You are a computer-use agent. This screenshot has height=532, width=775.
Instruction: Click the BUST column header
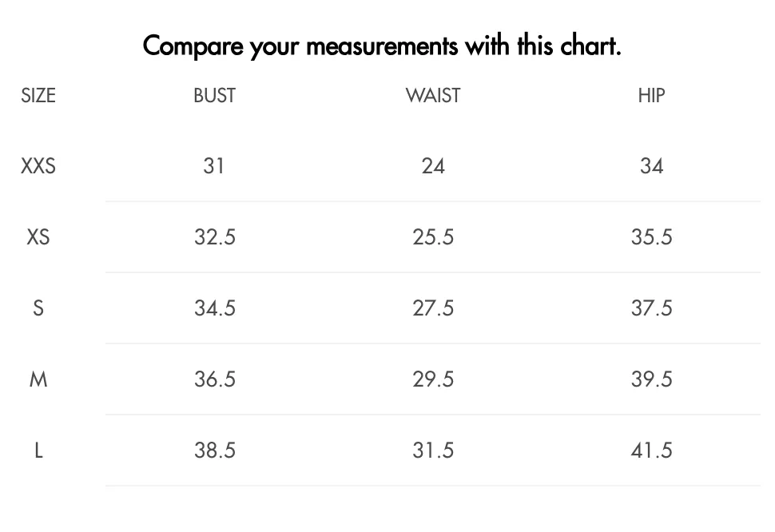tap(214, 95)
